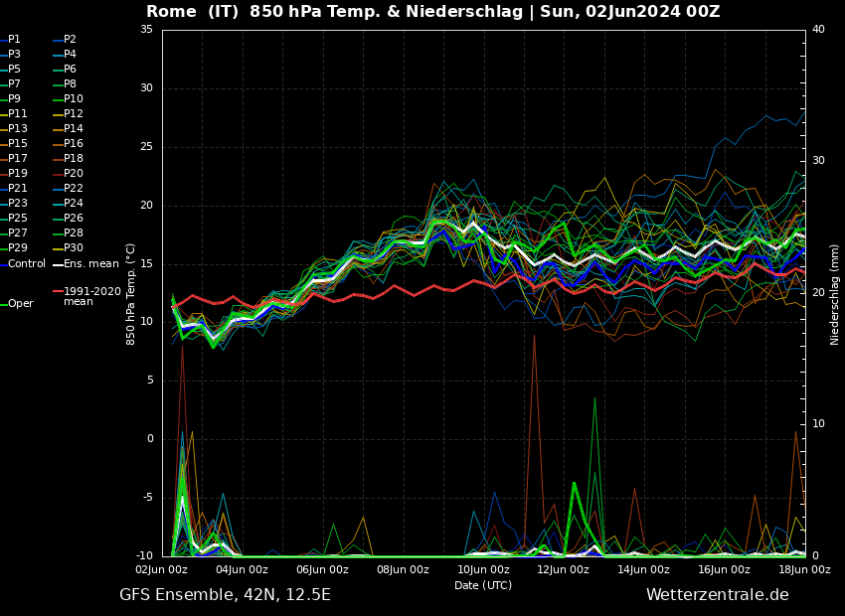The width and height of the screenshot is (845, 616).
Task: Select the 10Jun 00z date tick label
Action: click(x=483, y=570)
